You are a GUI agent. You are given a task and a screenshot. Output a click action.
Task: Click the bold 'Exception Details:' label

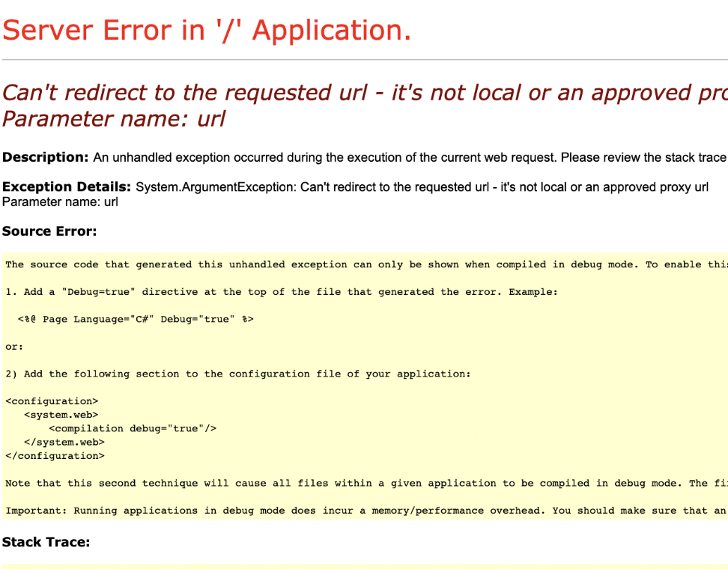point(67,186)
